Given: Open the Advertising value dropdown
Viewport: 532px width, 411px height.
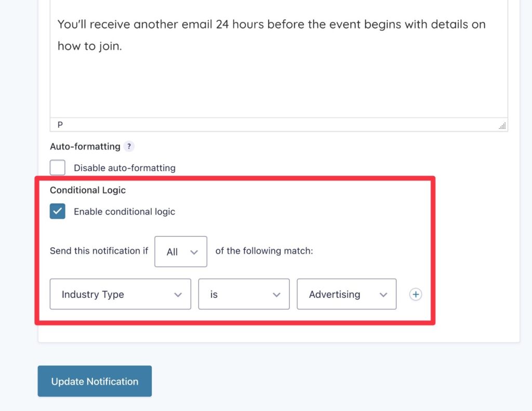Looking at the screenshot, I should [x=346, y=294].
